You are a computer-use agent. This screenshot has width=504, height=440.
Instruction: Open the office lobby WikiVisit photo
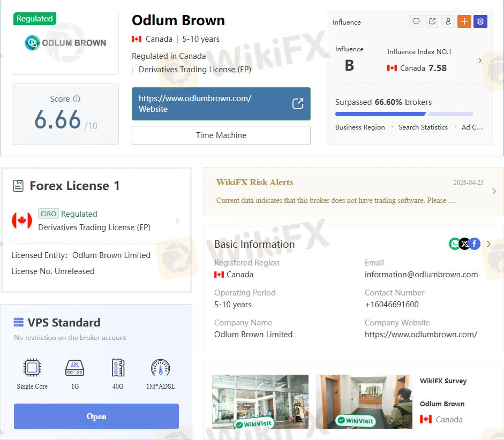pyautogui.click(x=364, y=401)
